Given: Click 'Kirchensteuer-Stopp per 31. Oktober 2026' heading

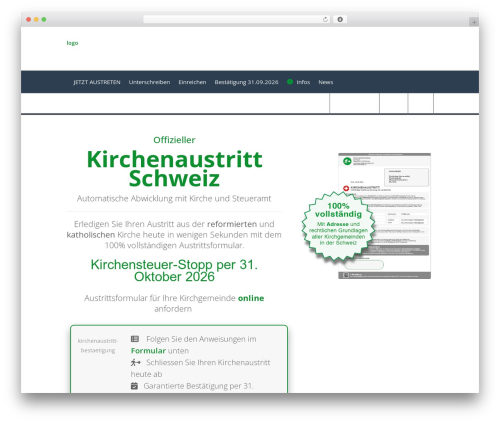Looking at the screenshot, I should pos(174,270).
